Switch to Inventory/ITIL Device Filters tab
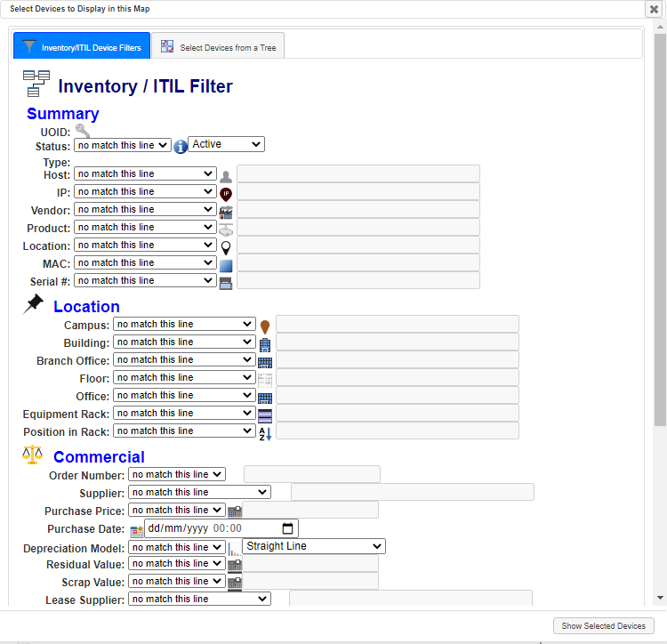Image resolution: width=667 pixels, height=644 pixels. pos(82,45)
